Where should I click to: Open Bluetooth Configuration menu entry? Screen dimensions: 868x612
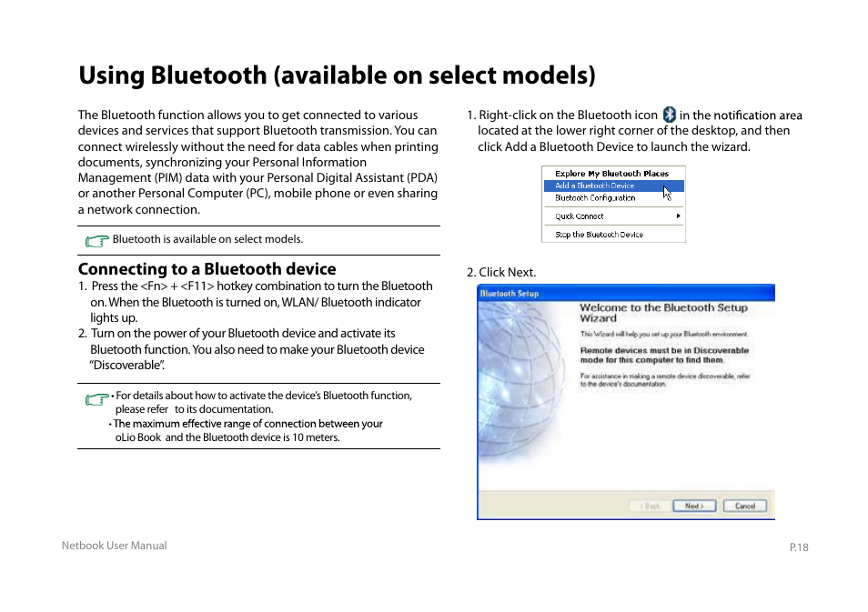pos(595,198)
